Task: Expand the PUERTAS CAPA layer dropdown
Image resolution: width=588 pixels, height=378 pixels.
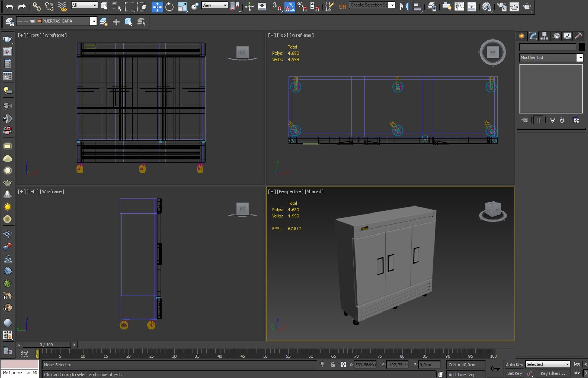Action: pos(93,21)
